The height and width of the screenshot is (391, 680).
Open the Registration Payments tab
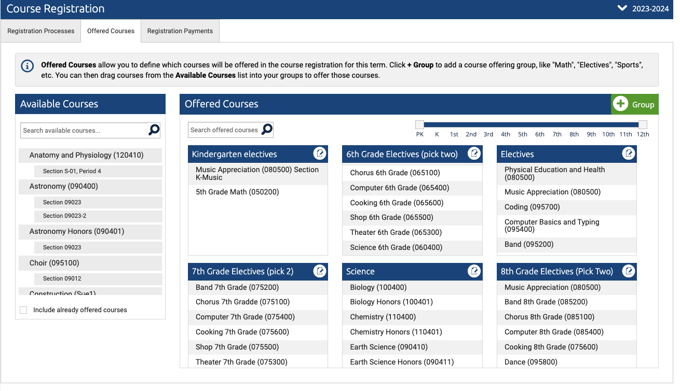click(180, 31)
